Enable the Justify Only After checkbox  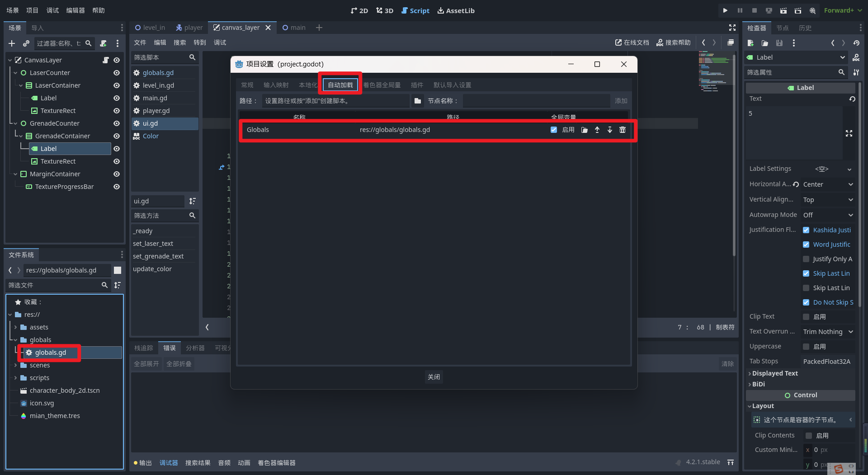click(x=806, y=259)
